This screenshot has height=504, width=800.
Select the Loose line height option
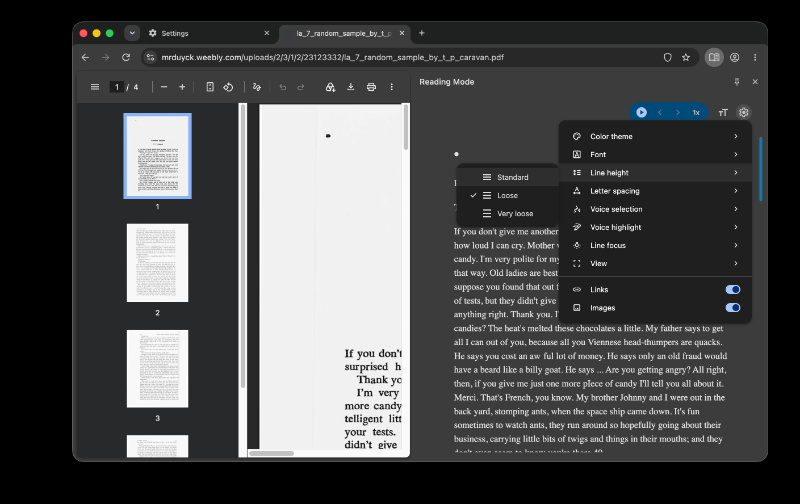click(507, 195)
